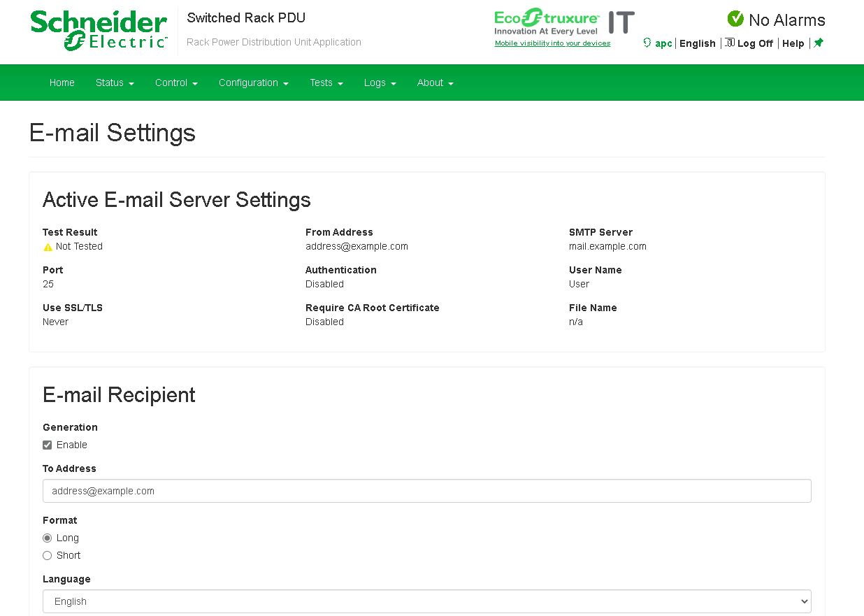
Task: Click the Active E-mail Server Settings heading
Action: (x=177, y=200)
